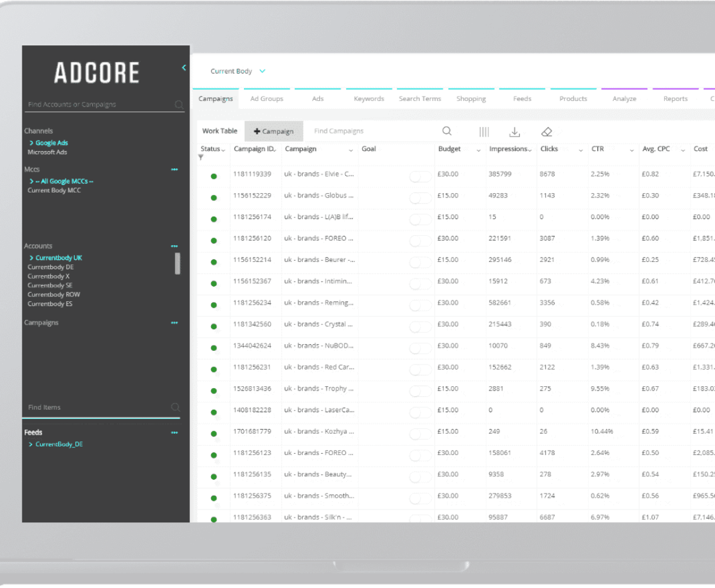Toggle goal switch for Beurer campaign row

click(x=420, y=262)
